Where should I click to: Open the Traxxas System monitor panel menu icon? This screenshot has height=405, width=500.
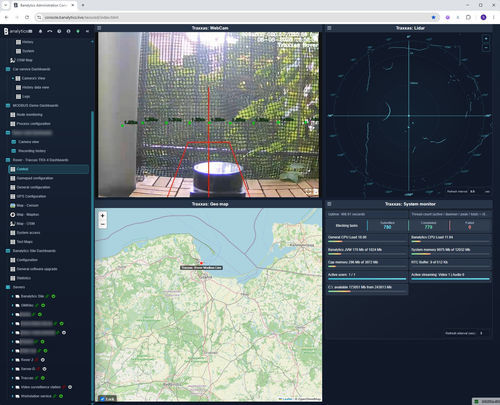(329, 204)
